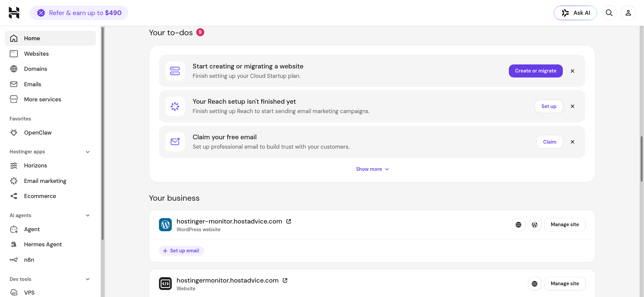This screenshot has height=297, width=644.
Task: Click globe icon for hostingermonitor.hostadvice.com
Action: (535, 284)
